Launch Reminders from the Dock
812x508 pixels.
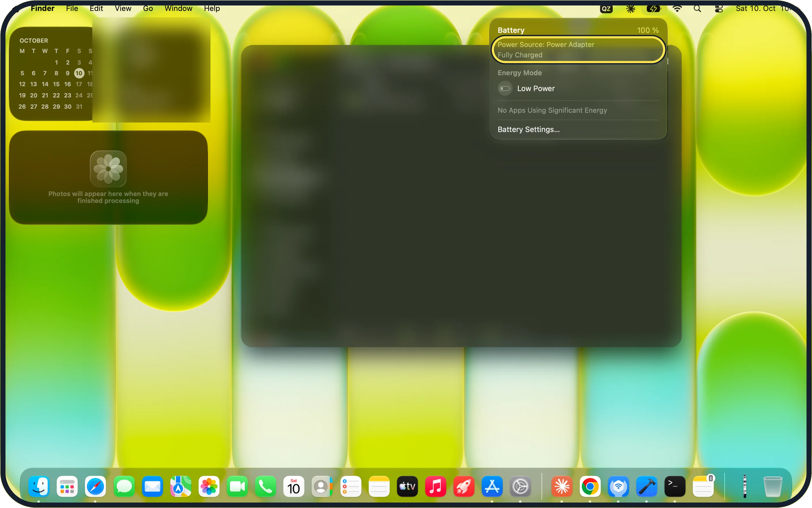pos(350,486)
